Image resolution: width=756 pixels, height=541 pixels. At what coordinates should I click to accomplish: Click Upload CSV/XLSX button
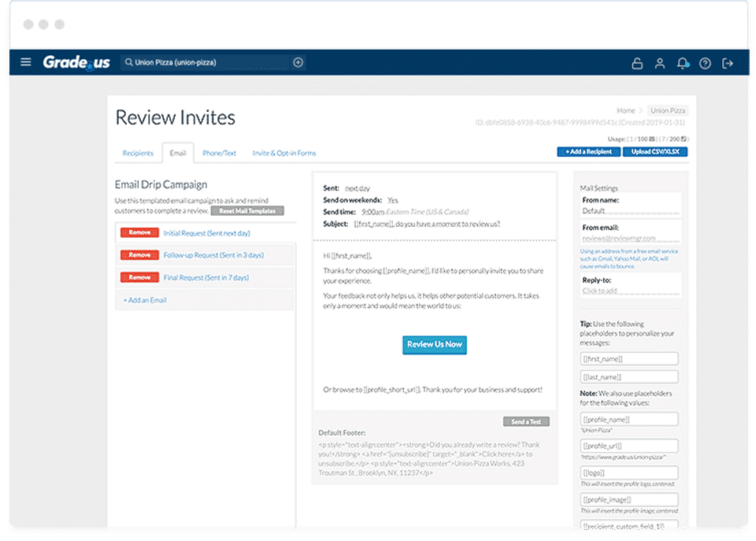655,151
